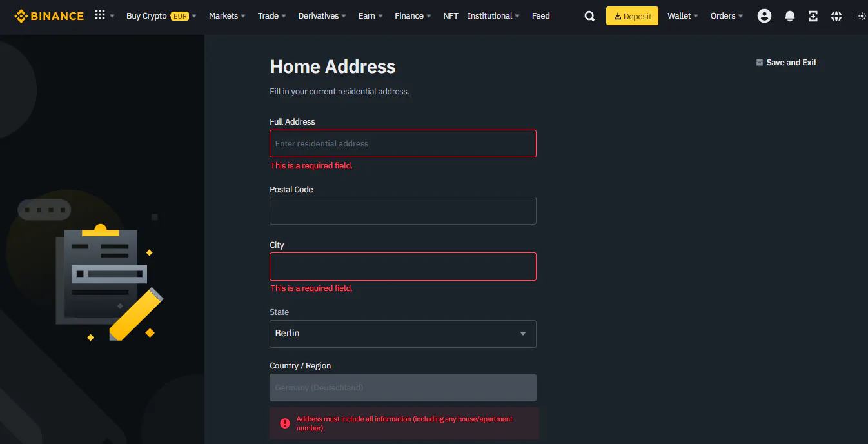Screen dimensions: 868x444
Task: Open the language globe icon
Action: 836,16
